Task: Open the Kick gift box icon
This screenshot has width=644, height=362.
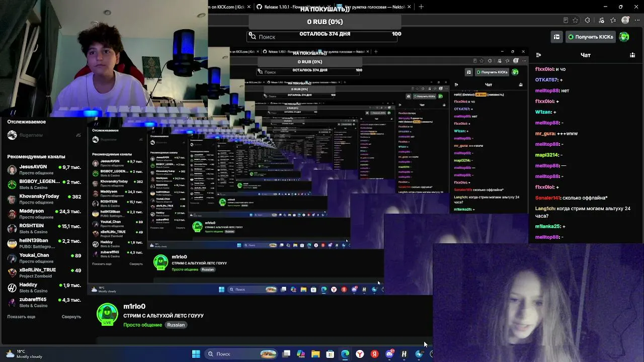Action: [556, 37]
